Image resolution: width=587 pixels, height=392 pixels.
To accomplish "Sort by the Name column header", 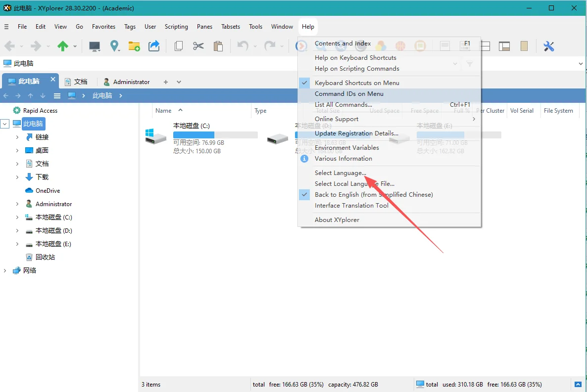I will point(164,111).
